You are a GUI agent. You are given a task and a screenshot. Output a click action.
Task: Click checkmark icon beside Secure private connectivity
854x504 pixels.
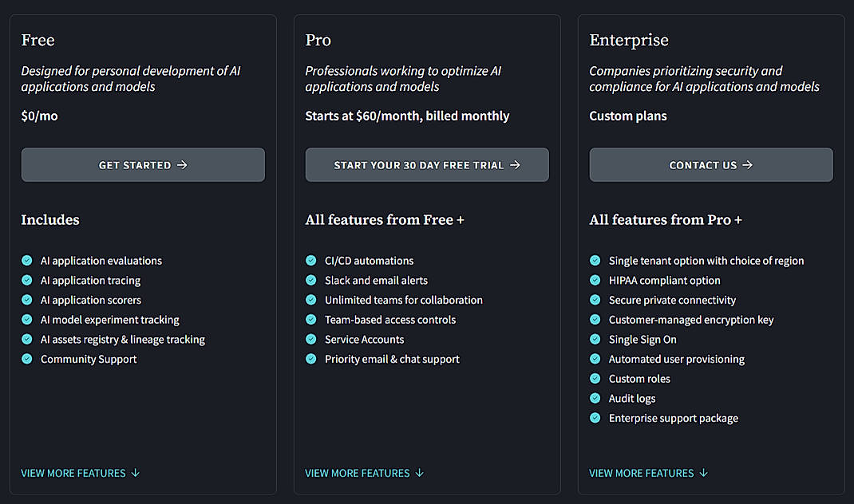pos(595,299)
